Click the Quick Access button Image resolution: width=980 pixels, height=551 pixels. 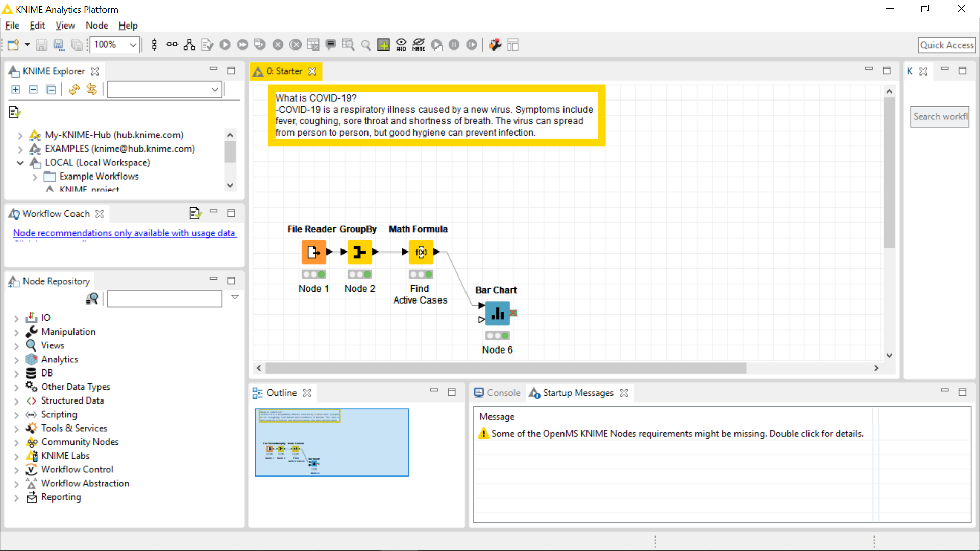click(946, 45)
